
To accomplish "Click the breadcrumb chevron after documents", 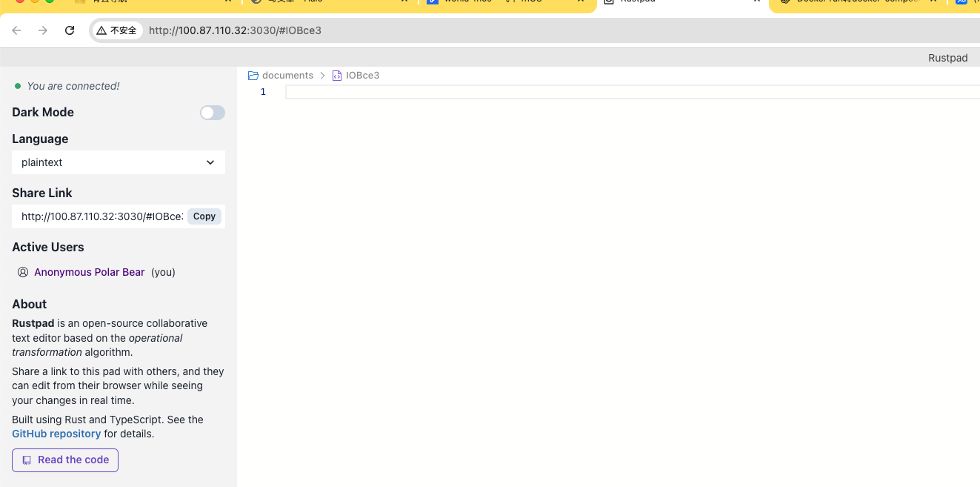I will [x=323, y=76].
